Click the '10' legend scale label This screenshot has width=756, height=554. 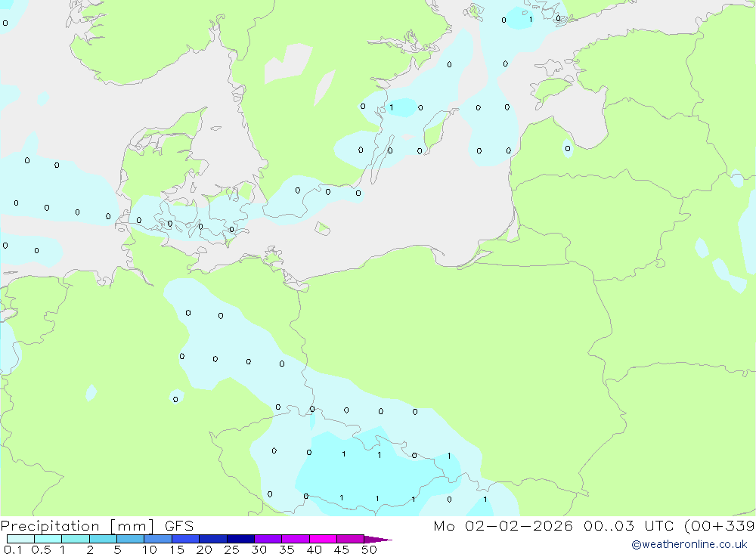click(150, 549)
